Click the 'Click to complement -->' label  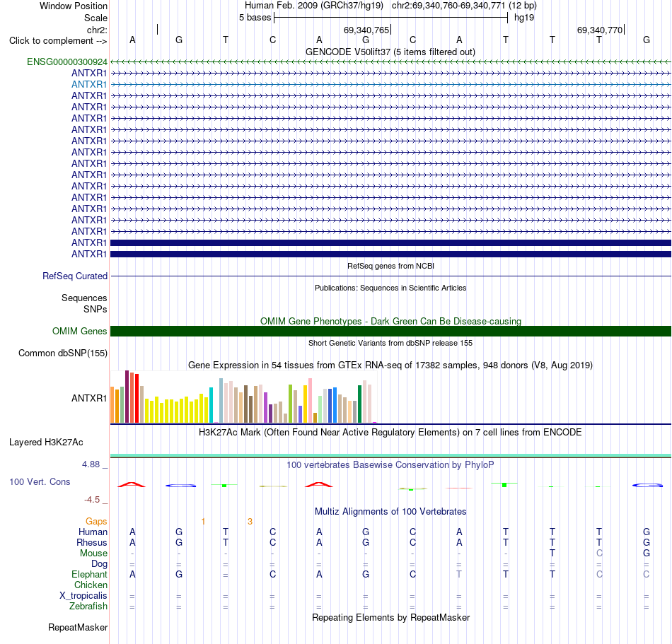coord(58,41)
